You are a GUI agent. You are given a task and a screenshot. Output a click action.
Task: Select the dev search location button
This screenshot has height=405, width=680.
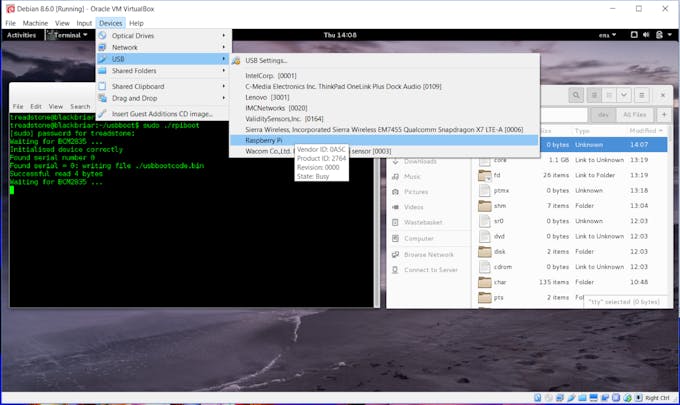pyautogui.click(x=603, y=115)
